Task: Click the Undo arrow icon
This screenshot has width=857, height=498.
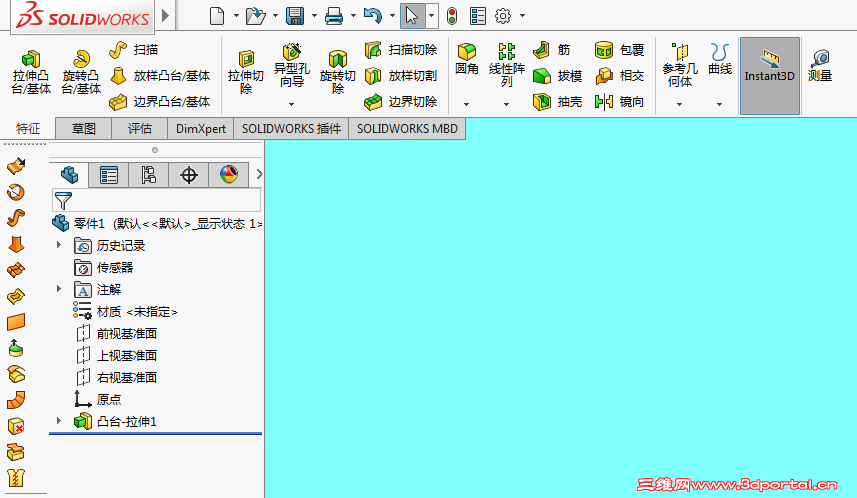Action: (373, 16)
